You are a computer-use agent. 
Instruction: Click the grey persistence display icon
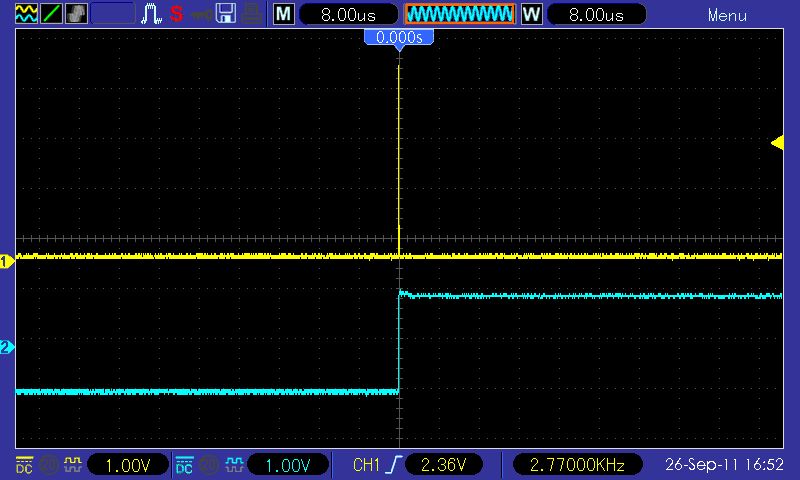coord(76,14)
